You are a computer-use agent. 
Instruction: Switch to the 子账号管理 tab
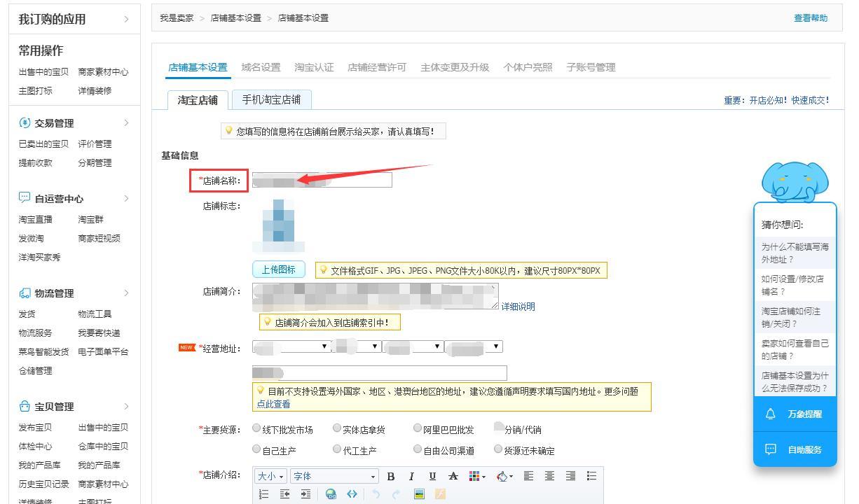click(x=591, y=67)
